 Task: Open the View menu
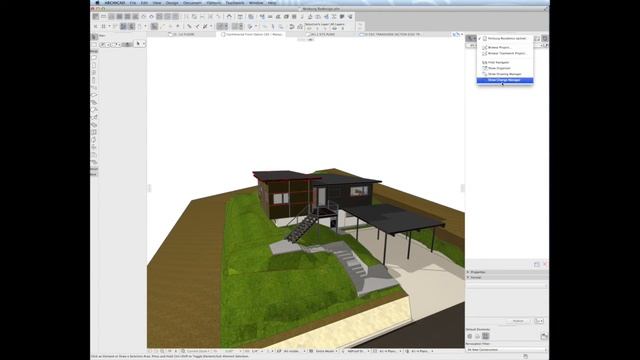tap(157, 3)
